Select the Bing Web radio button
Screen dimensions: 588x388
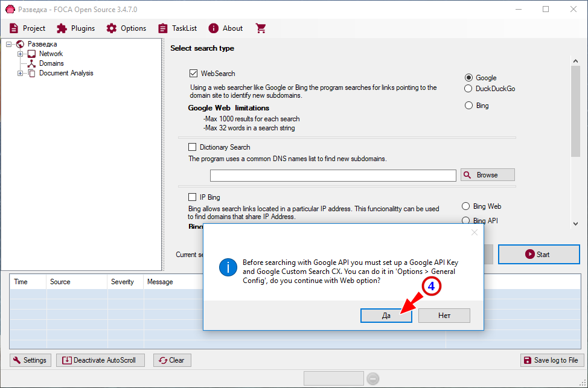465,206
